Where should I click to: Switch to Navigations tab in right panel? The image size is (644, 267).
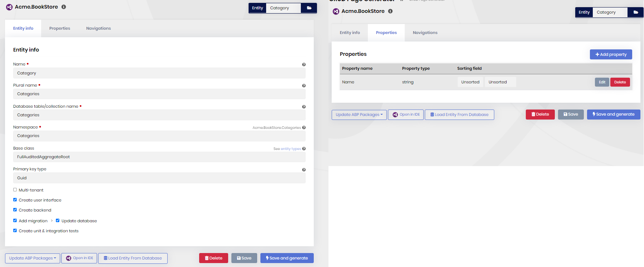click(425, 33)
